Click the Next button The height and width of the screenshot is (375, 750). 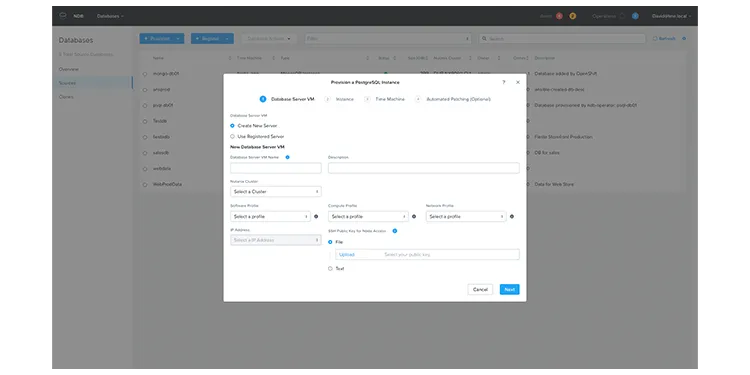(x=509, y=289)
